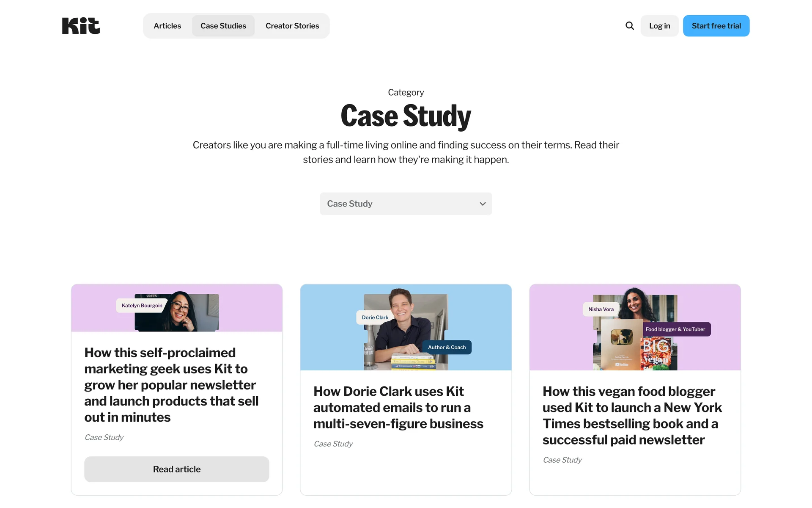Open the Dorie Clark automated emails headline
The width and height of the screenshot is (812, 508).
(398, 407)
